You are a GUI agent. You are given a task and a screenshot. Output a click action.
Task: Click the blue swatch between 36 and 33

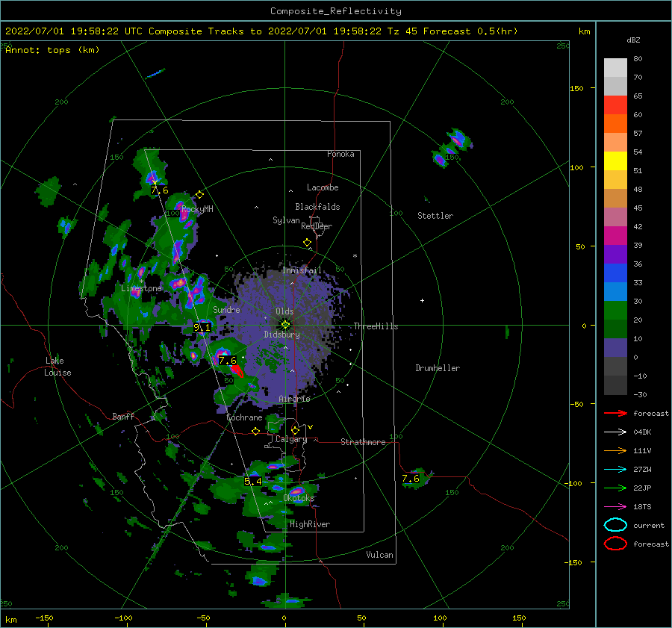point(615,273)
